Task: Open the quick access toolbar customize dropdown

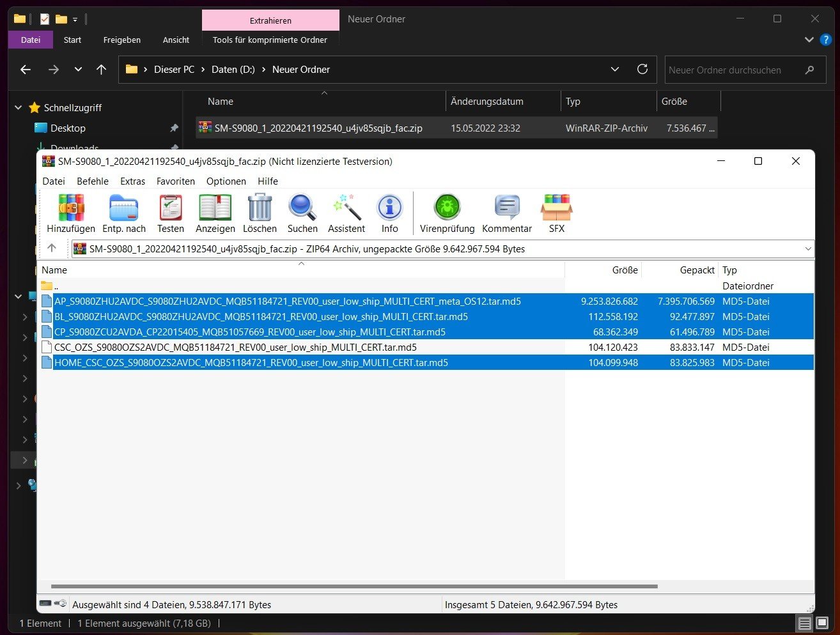Action: point(75,20)
